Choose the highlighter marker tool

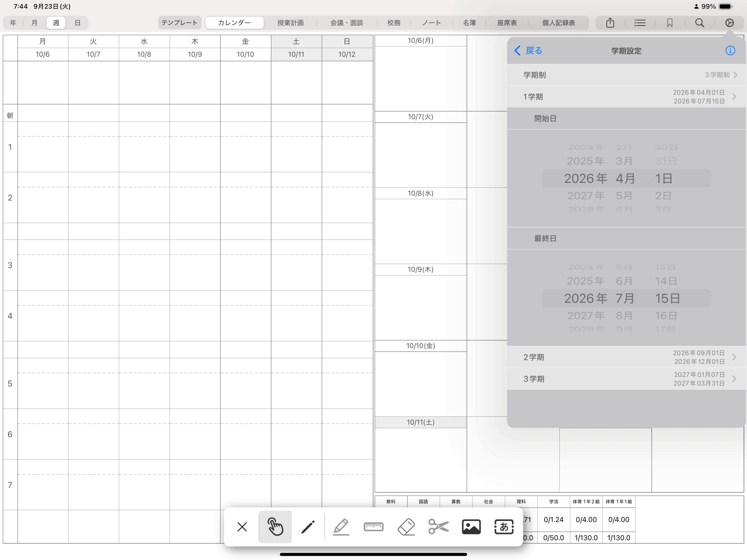(341, 526)
